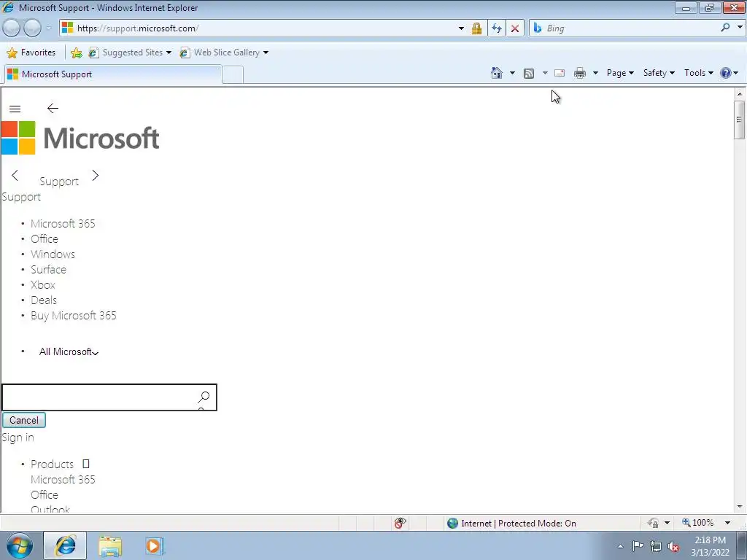Open the Windows link
This screenshot has width=747, height=560.
click(x=53, y=254)
